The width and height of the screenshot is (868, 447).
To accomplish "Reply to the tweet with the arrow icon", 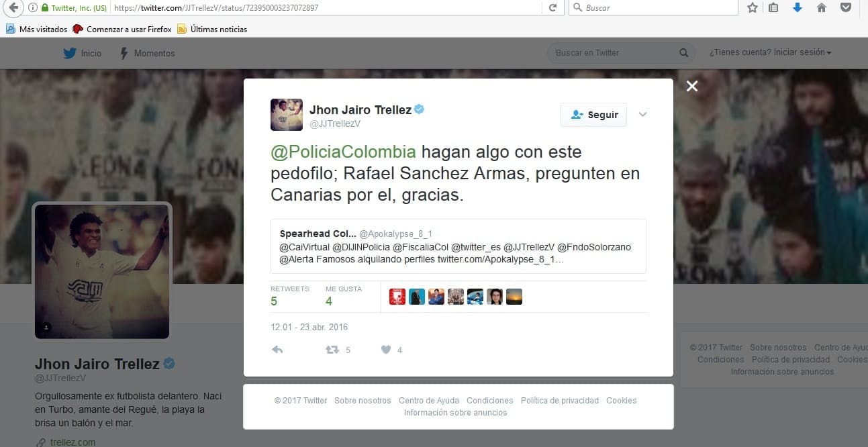I will [277, 350].
